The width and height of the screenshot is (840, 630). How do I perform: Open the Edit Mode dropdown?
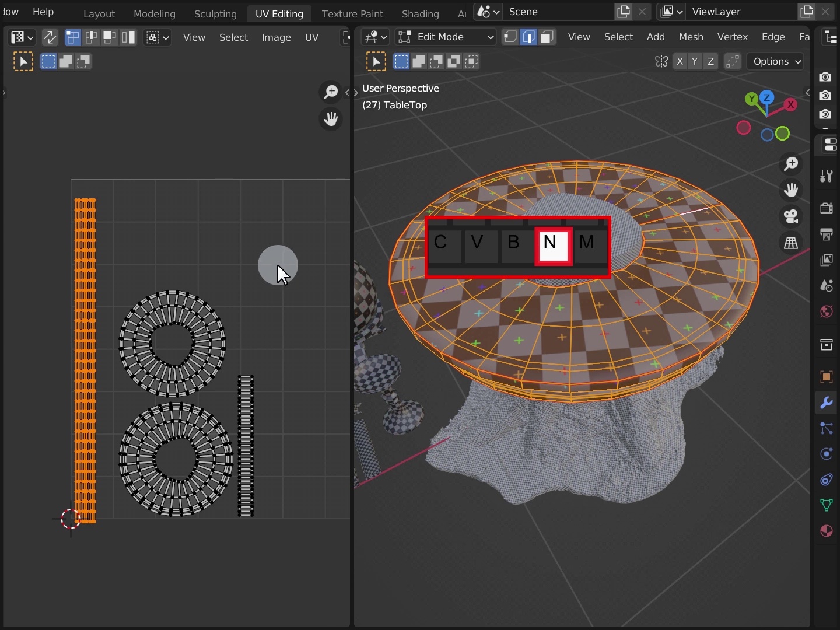[446, 37]
